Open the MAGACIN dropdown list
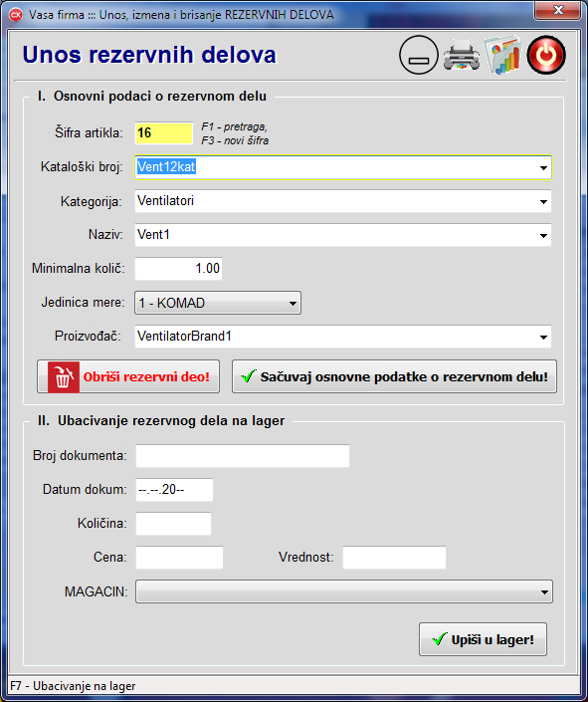The height and width of the screenshot is (702, 588). (344, 591)
